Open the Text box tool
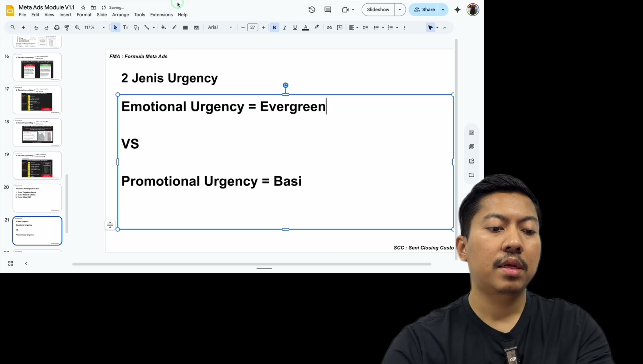The width and height of the screenshot is (643, 364). coord(126,28)
